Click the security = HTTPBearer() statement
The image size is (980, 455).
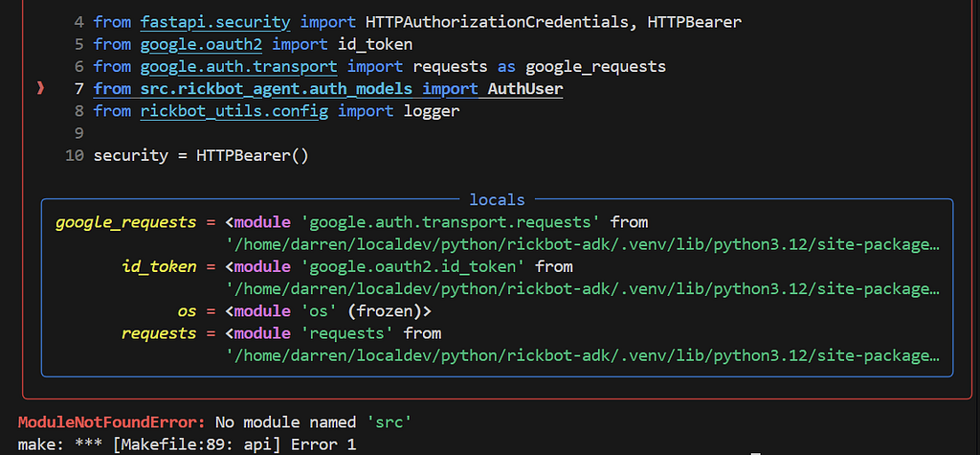(x=201, y=155)
